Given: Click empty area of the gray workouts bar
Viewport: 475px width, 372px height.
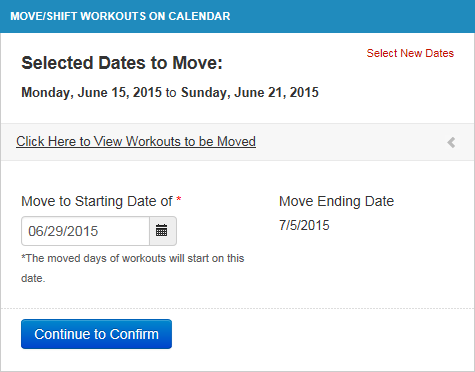Looking at the screenshot, I should point(350,142).
